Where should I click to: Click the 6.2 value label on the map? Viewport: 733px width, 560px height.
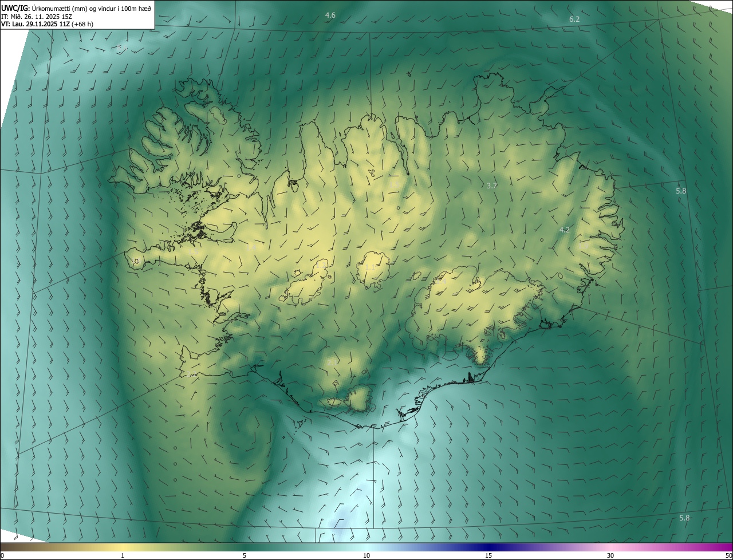coord(574,19)
